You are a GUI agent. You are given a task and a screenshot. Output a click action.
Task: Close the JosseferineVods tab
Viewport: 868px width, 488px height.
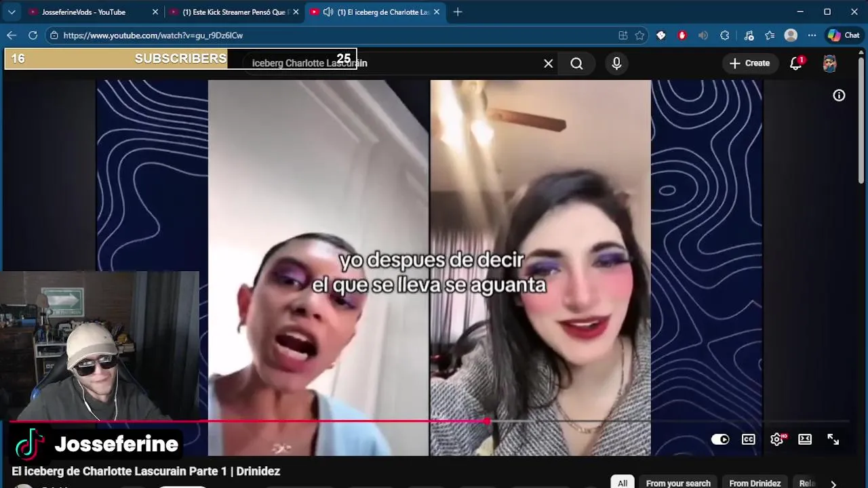coord(155,12)
